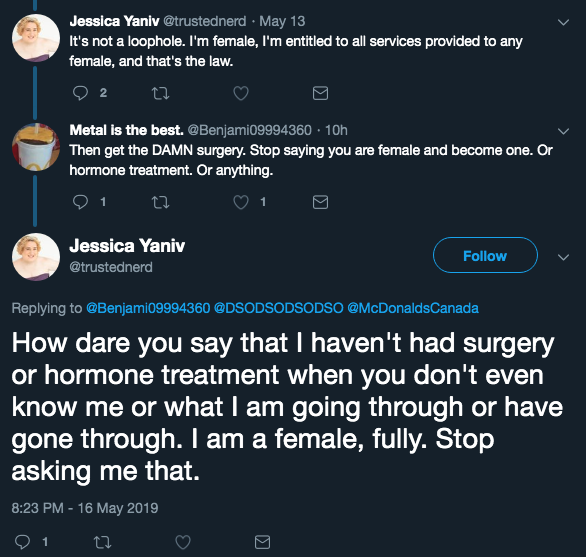Screen dimensions: 586x557
Task: Like the May 13 loophole tweet
Action: tap(241, 93)
